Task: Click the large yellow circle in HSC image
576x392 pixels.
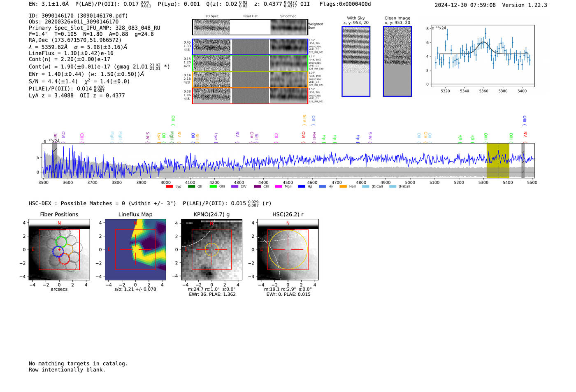Action: [x=288, y=250]
